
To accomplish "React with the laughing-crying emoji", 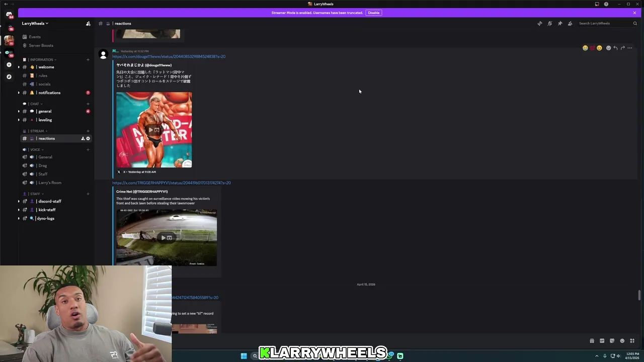I will click(x=585, y=48).
